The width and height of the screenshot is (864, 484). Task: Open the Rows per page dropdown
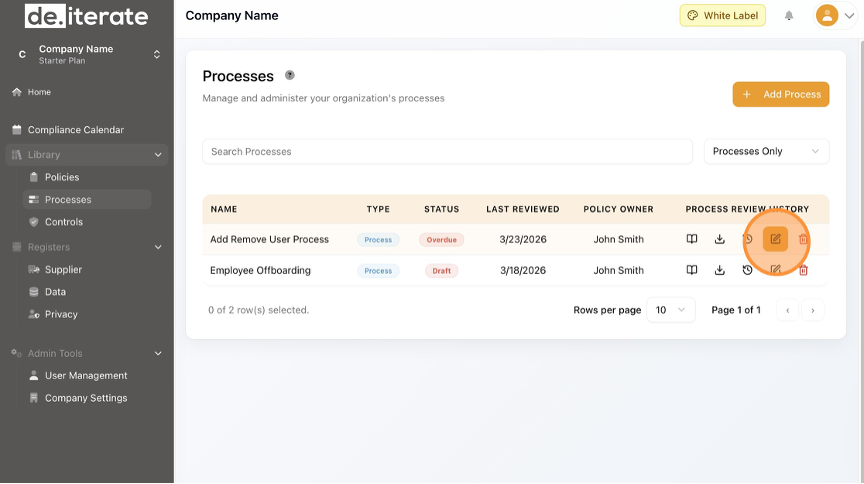coord(671,310)
